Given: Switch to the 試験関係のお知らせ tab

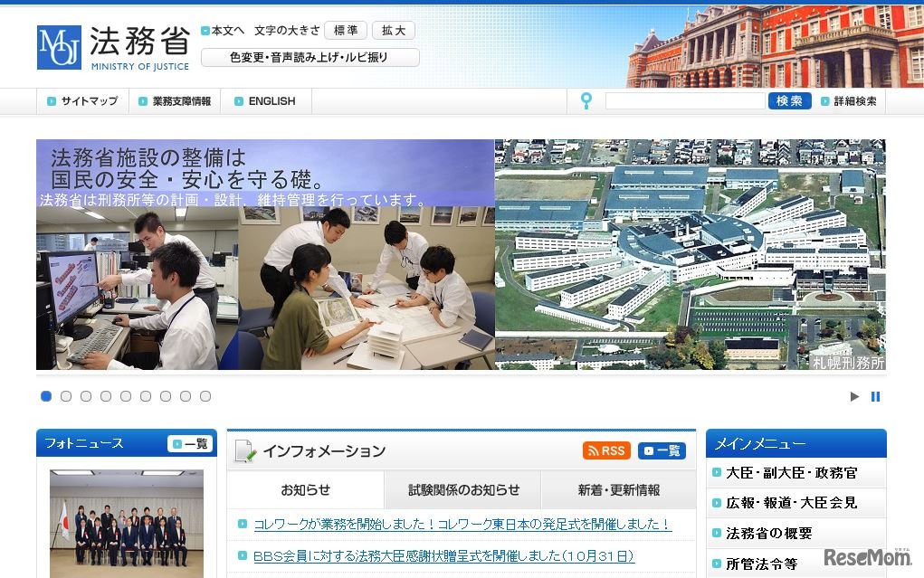Looking at the screenshot, I should click(x=463, y=489).
